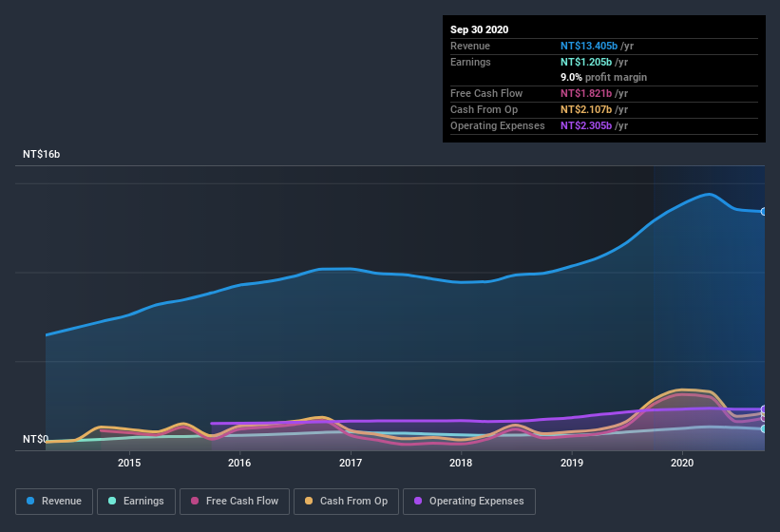The image size is (780, 532).
Task: Click the NT$1.821b free cash flow value
Action: point(586,93)
